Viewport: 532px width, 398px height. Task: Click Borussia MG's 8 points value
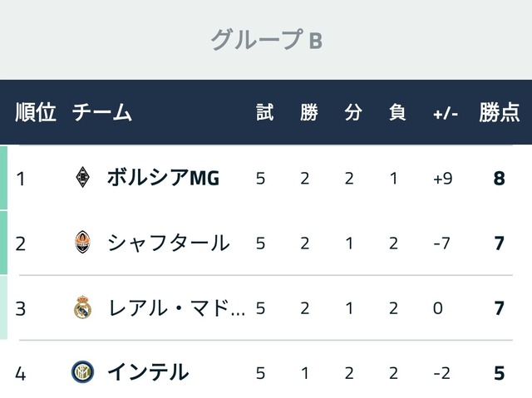pyautogui.click(x=499, y=178)
